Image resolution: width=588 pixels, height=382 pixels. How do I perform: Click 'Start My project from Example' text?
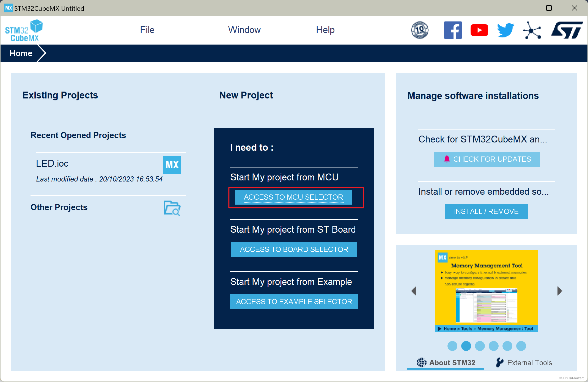tap(291, 282)
